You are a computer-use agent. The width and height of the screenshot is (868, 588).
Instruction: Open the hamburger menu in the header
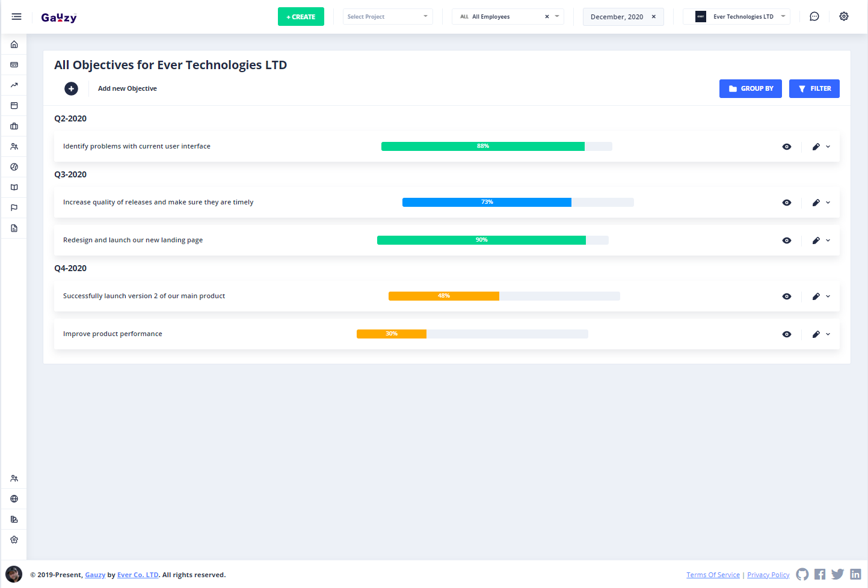pyautogui.click(x=16, y=17)
